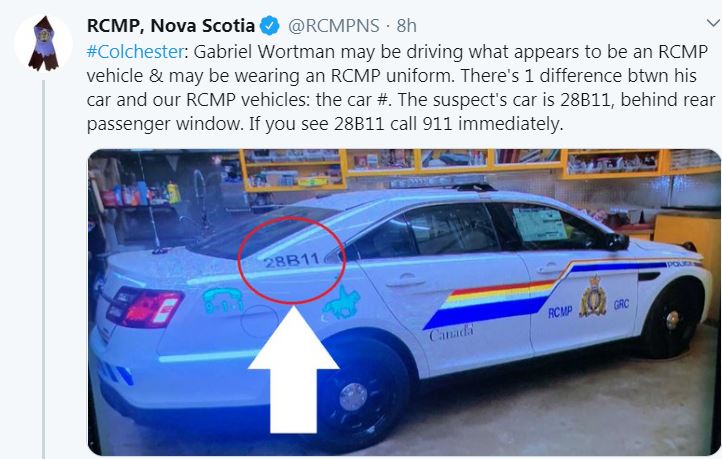
Task: Open the @RCMPNS handle link
Action: [x=334, y=26]
